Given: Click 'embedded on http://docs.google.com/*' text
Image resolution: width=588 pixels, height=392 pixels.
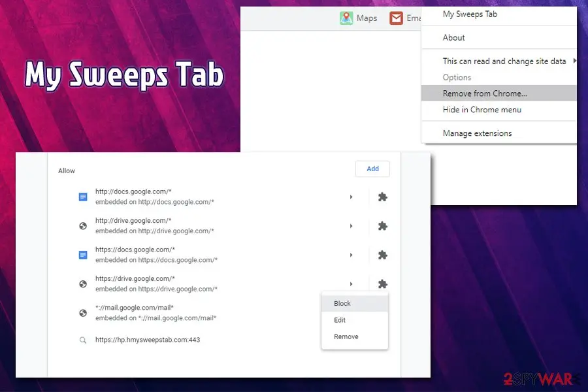Looking at the screenshot, I should [x=154, y=202].
